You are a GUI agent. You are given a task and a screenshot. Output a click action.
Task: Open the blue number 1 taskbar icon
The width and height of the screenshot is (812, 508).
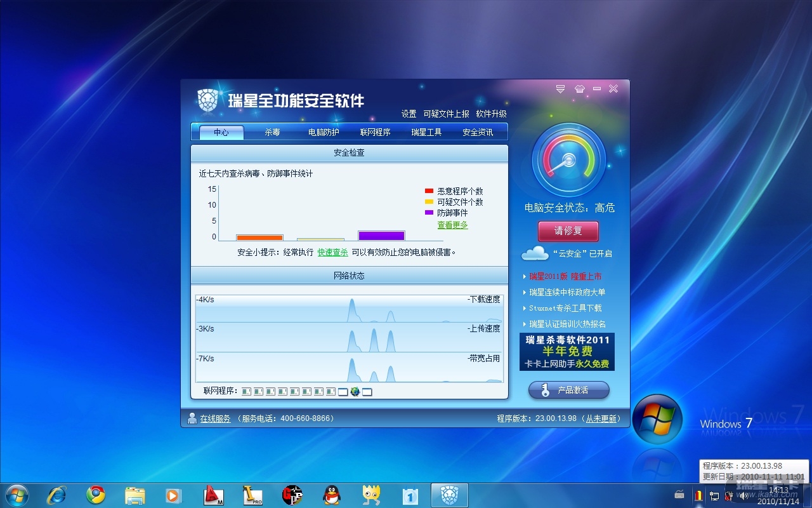click(410, 495)
